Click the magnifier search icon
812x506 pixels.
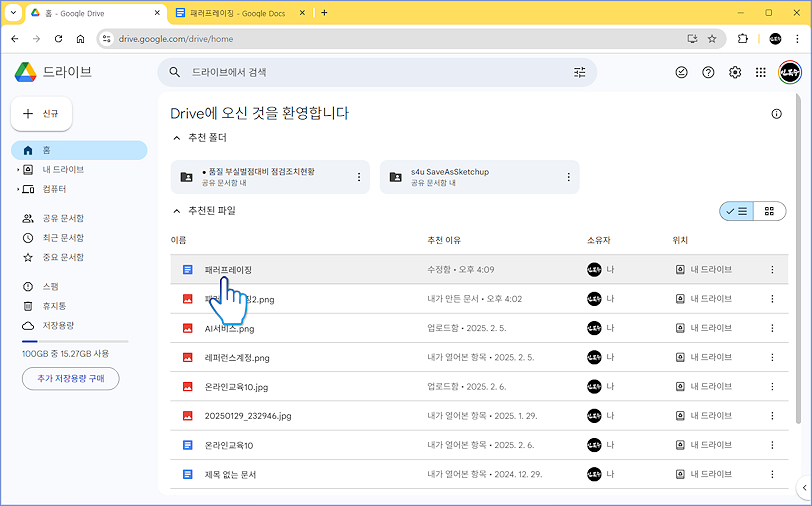[175, 73]
